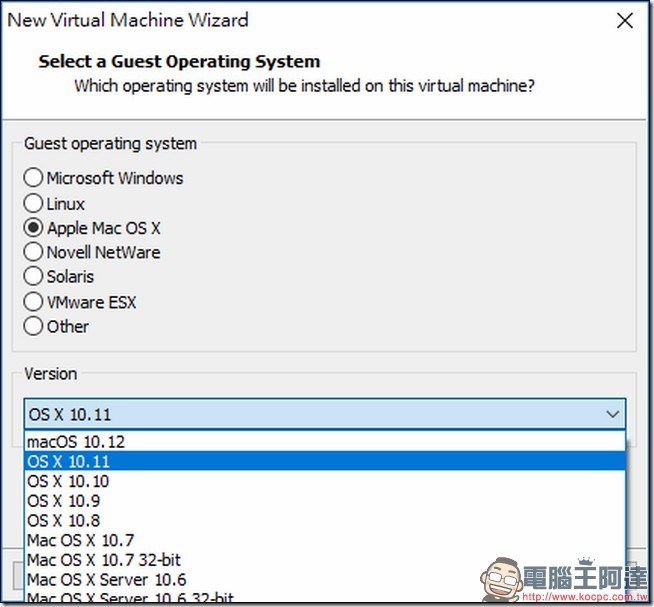Screen dimensions: 654x607
Task: Click the Version combo box showing OS X 10.11
Action: 325,414
